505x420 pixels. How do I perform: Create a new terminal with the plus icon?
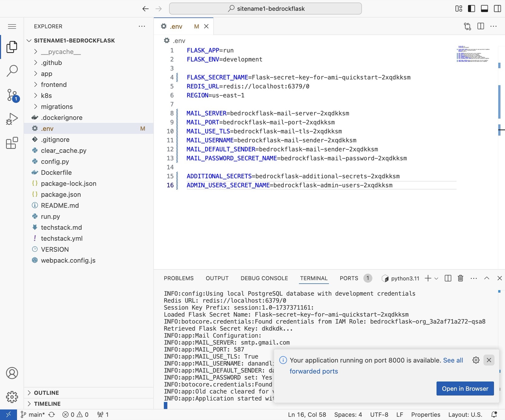coord(428,278)
